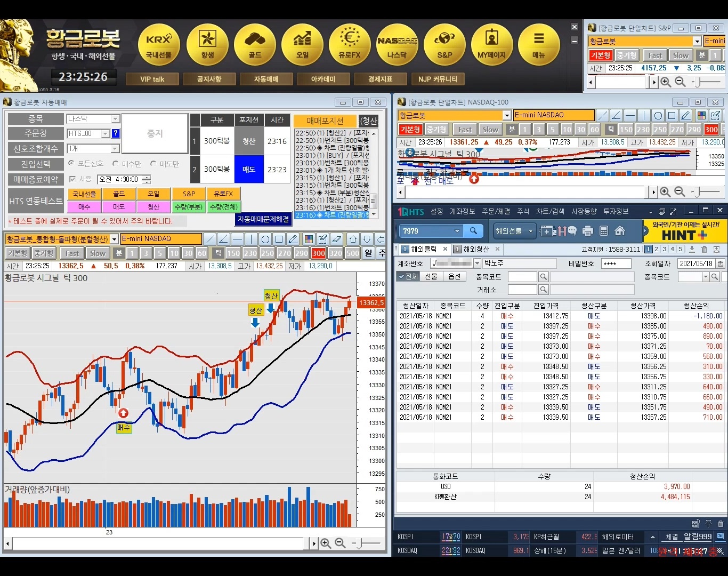This screenshot has width=728, height=576.
Task: Select angle line tool in main chart toolbar
Action: [224, 239]
